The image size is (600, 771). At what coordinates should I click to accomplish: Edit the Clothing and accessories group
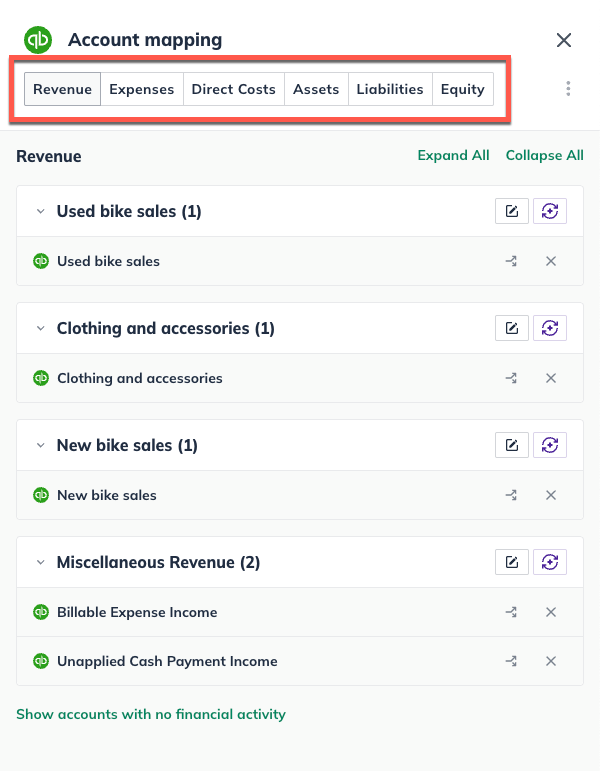pos(512,328)
